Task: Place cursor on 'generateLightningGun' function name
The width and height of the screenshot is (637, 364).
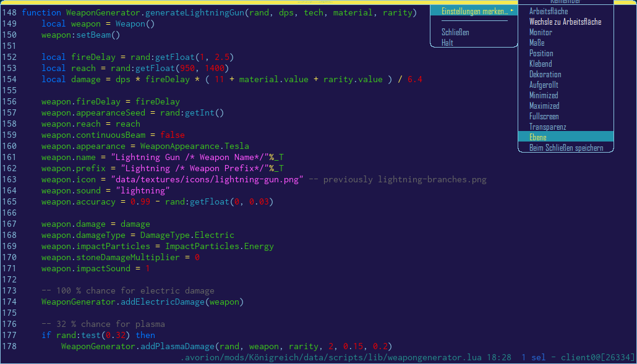Action: [x=195, y=12]
